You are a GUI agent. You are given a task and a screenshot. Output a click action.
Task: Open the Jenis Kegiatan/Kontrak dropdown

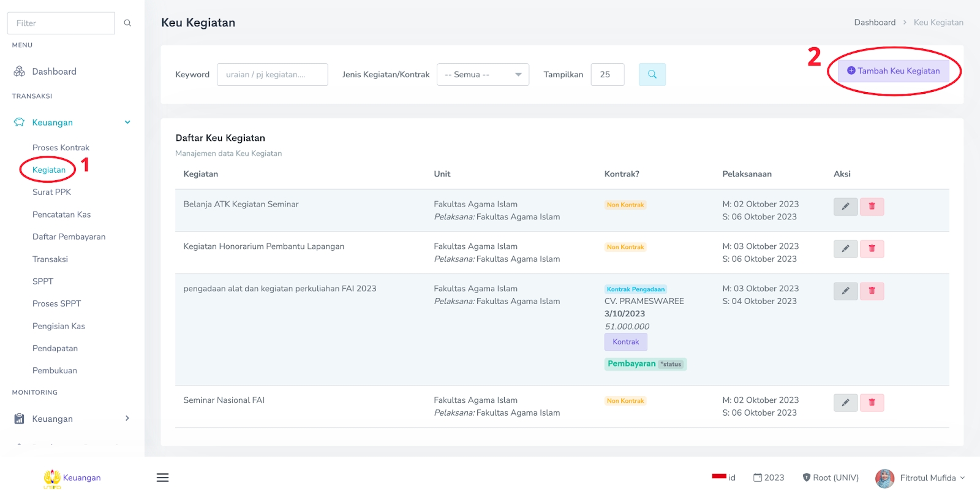[483, 75]
